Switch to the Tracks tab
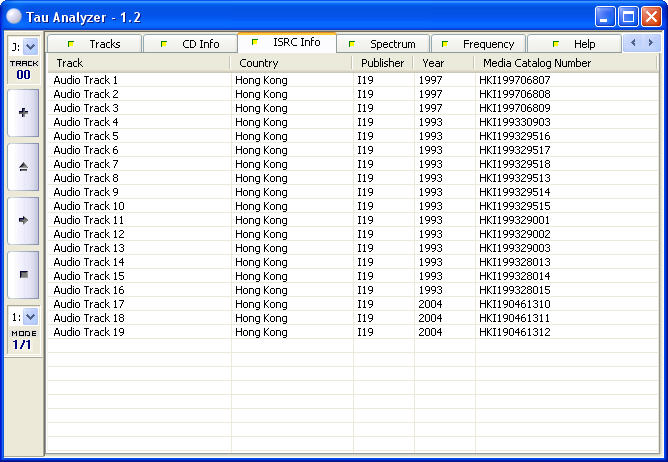 95,44
